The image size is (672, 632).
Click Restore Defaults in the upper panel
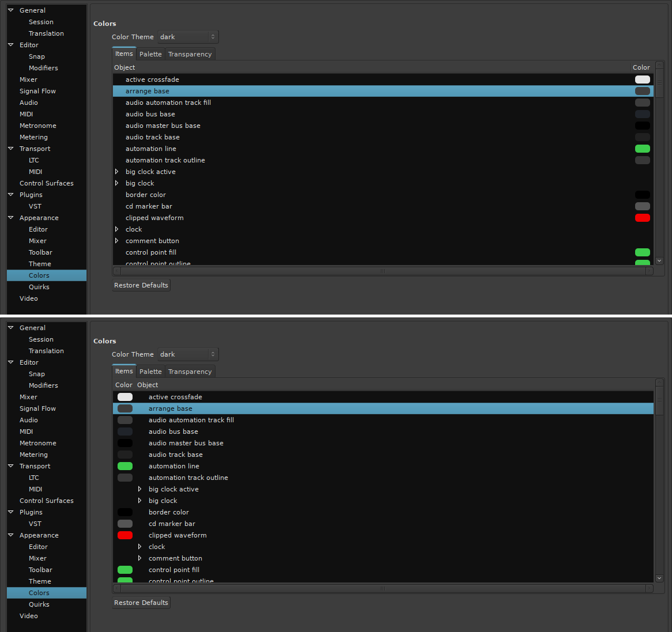(x=141, y=285)
